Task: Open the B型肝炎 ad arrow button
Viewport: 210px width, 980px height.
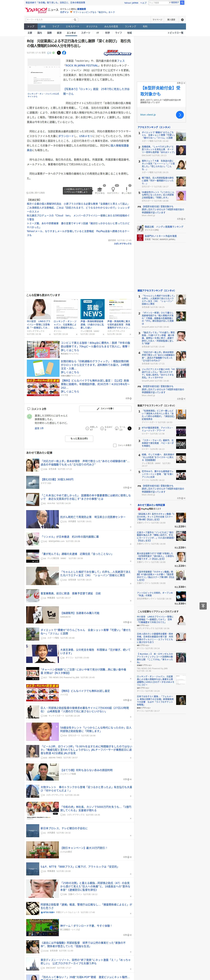Action: 180,114
